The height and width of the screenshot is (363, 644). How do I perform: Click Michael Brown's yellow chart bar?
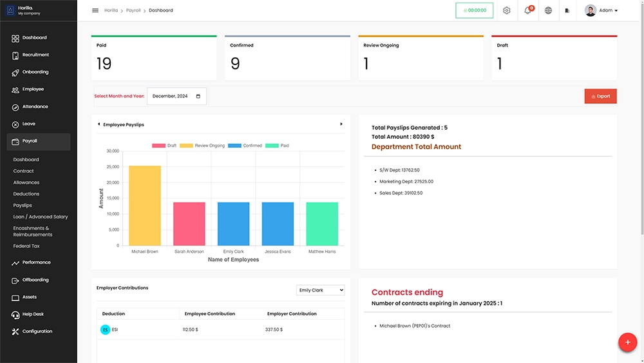pyautogui.click(x=145, y=205)
